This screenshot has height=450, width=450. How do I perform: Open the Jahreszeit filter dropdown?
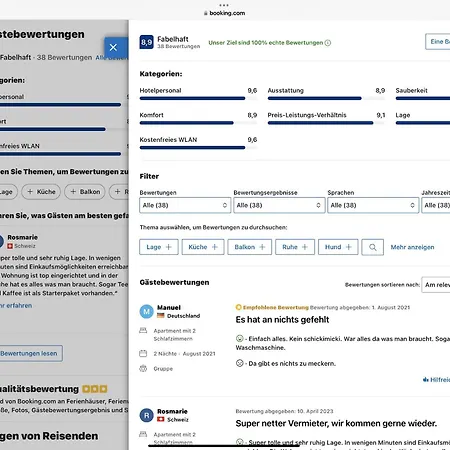pos(436,205)
